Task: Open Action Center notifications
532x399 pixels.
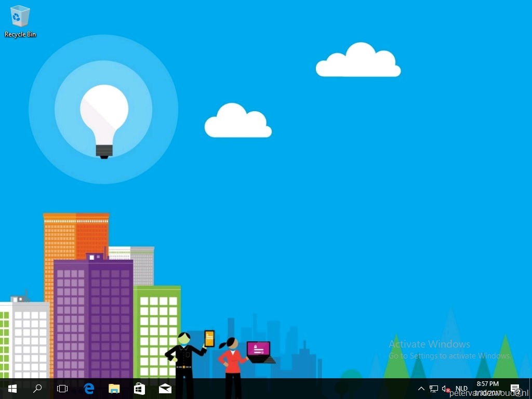Action: point(515,388)
